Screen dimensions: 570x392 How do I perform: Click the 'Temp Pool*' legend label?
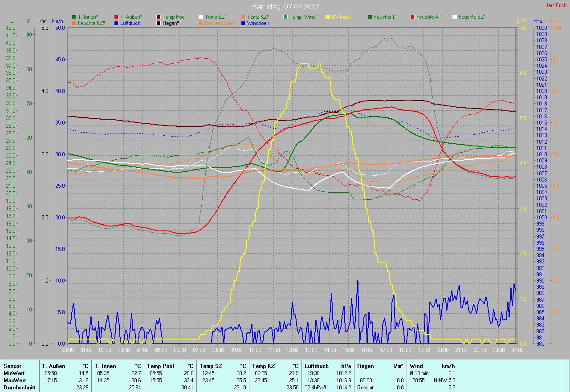[175, 17]
